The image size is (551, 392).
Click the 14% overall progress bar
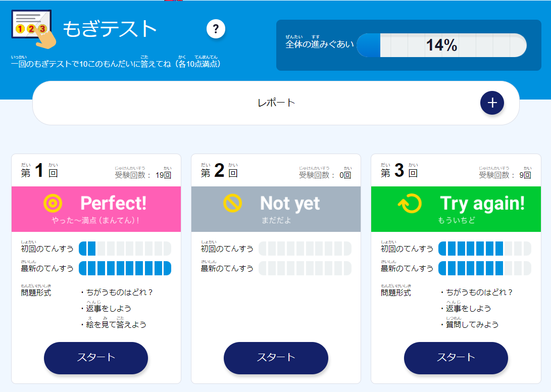tap(441, 45)
